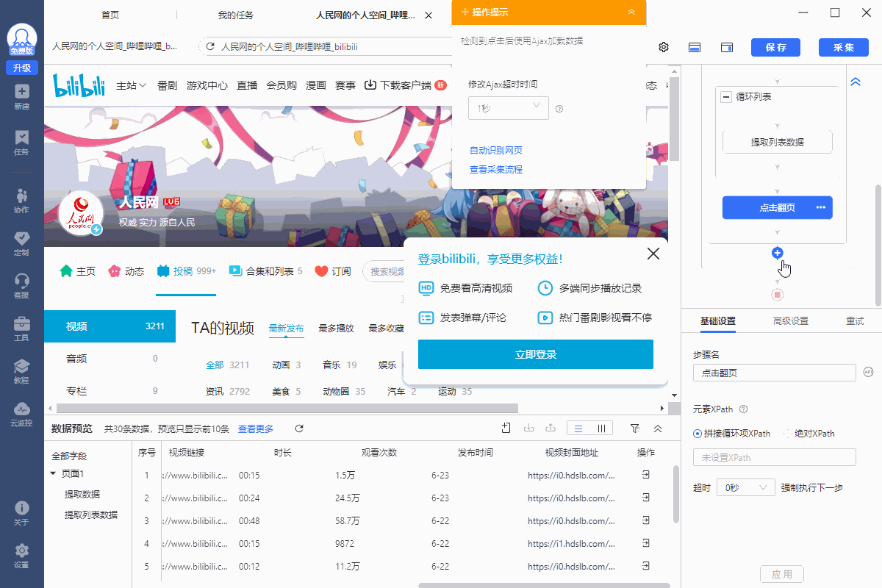This screenshot has width=882, height=588.
Task: Sort videos by 最多播放
Action: click(336, 329)
